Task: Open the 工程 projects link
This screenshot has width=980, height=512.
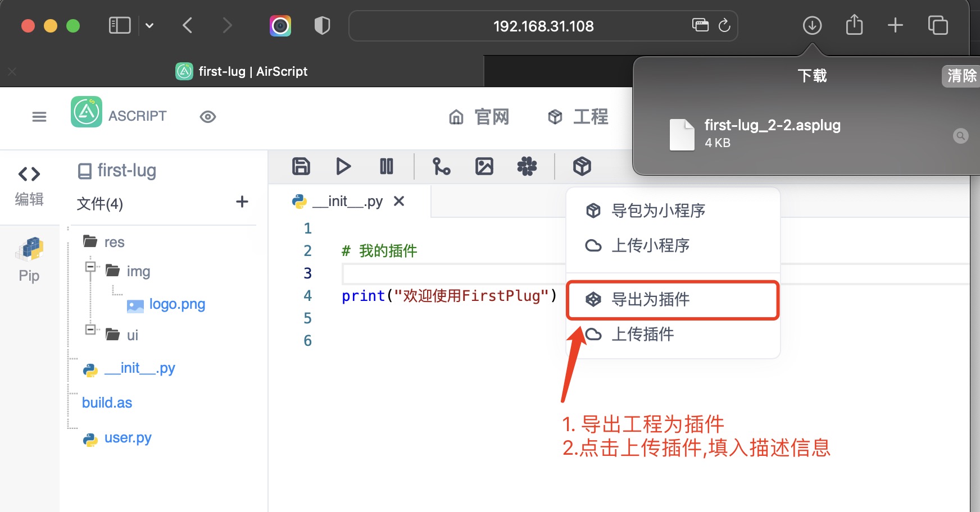Action: 578,117
